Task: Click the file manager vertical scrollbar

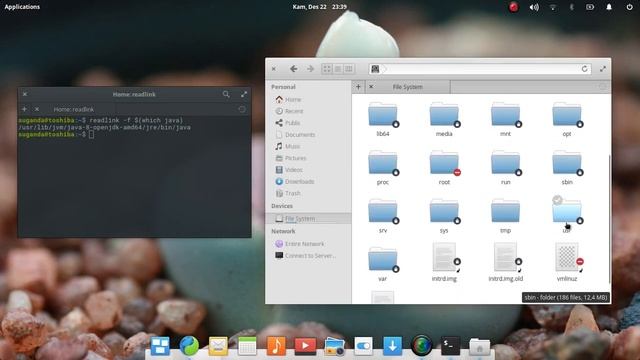Action: point(609,218)
